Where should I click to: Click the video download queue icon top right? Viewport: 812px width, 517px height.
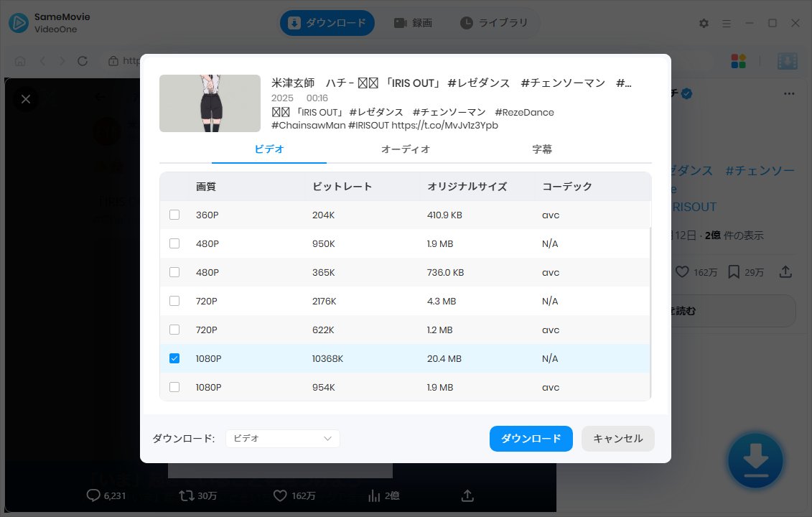coord(787,61)
